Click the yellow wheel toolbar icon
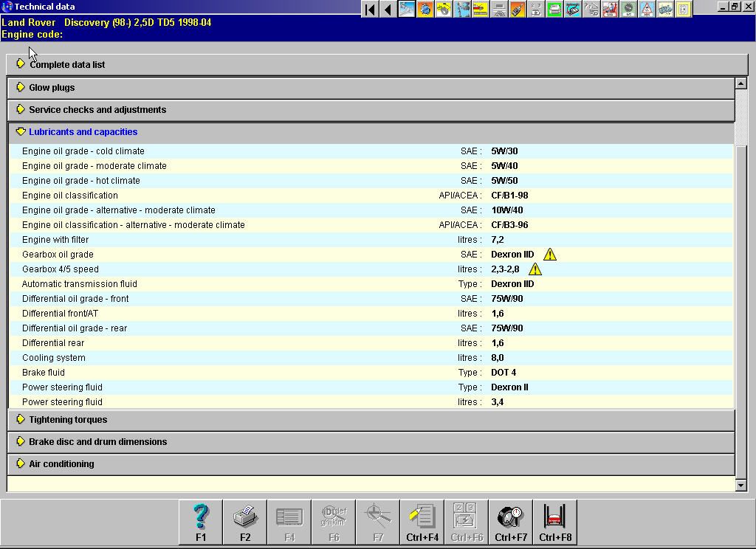 click(x=444, y=9)
